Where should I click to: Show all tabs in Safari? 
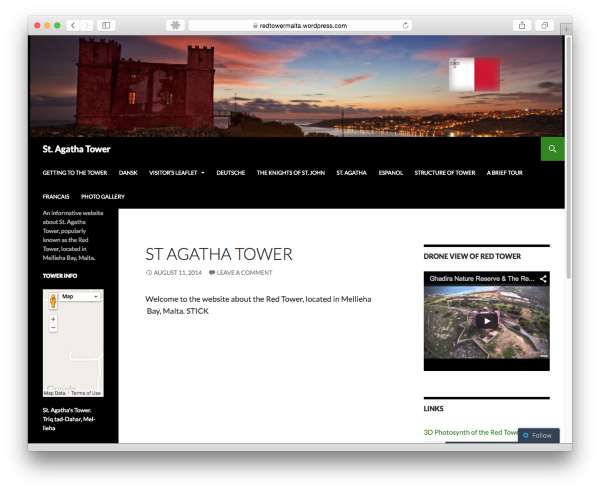click(545, 25)
